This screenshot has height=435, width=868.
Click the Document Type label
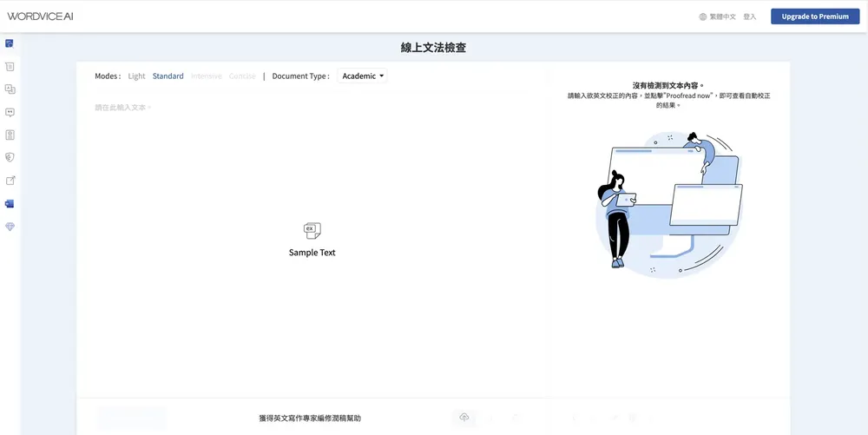click(x=300, y=76)
